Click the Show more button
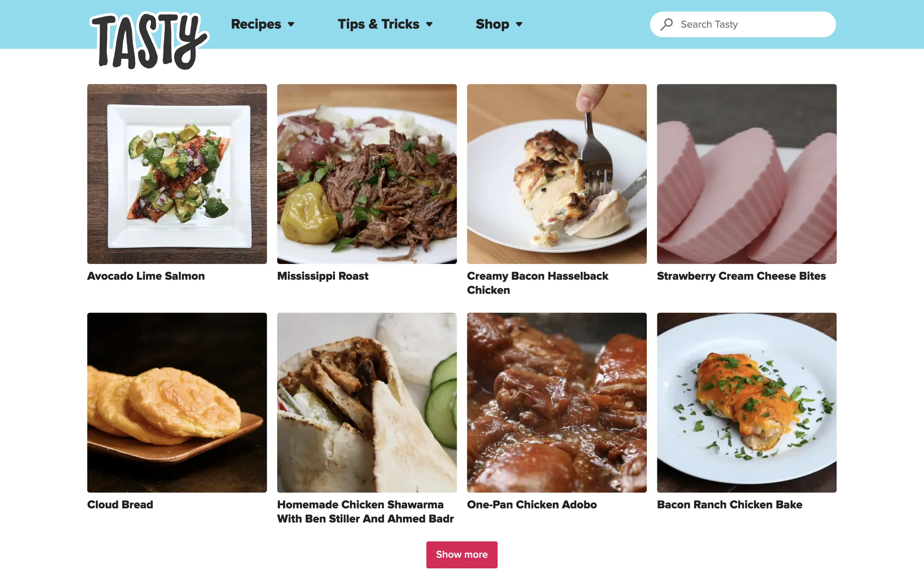This screenshot has height=578, width=924. pyautogui.click(x=462, y=554)
